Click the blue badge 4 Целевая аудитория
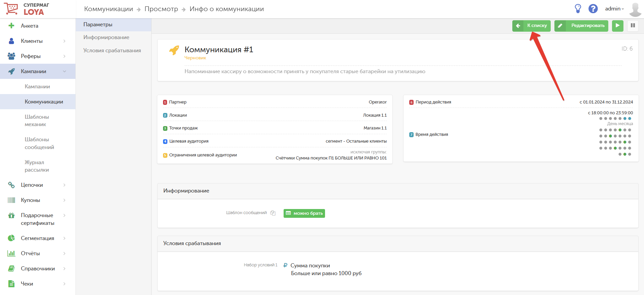644x295 pixels. point(165,142)
